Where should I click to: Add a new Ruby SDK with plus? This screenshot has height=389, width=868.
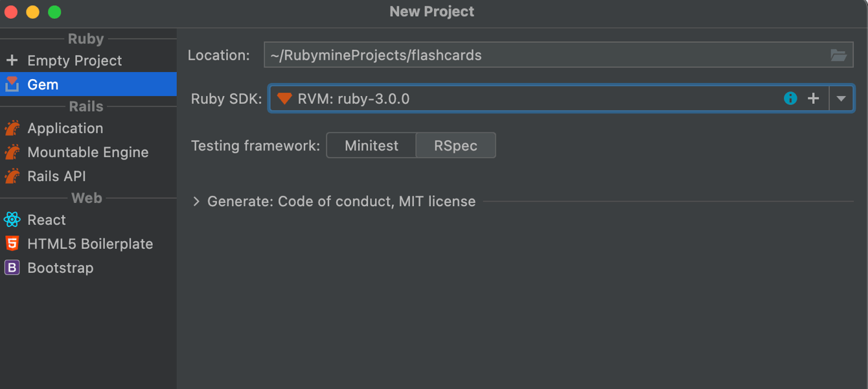pyautogui.click(x=814, y=99)
